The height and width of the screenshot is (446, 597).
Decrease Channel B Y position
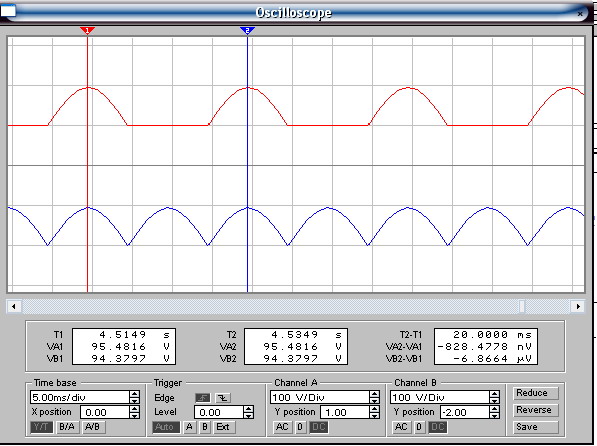coord(495,416)
